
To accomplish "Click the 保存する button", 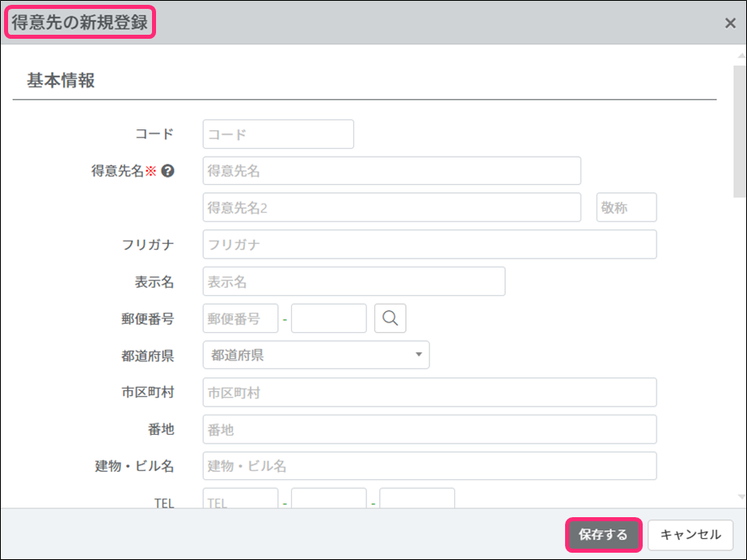I will pos(603,535).
